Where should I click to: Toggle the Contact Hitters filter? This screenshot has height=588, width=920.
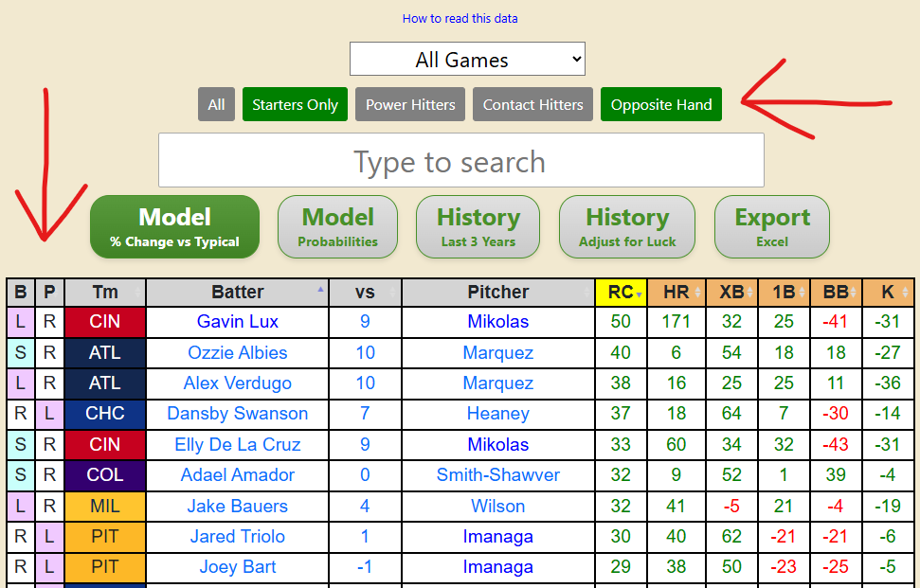(532, 104)
